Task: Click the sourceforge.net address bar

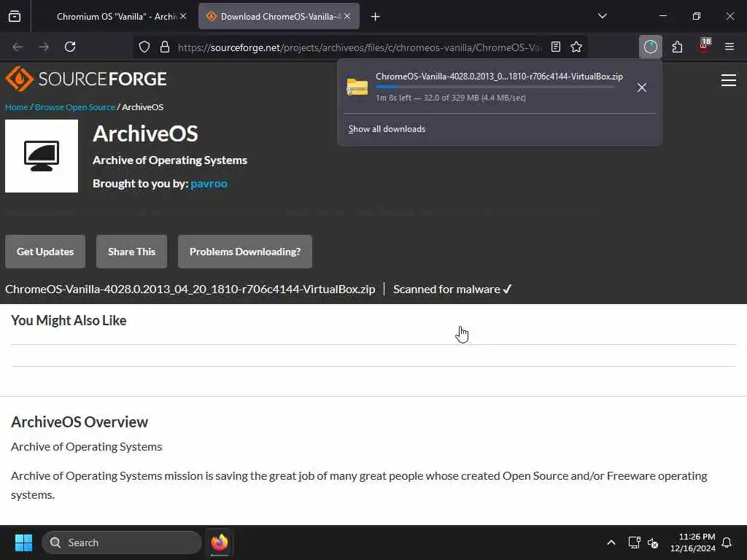Action: [x=360, y=47]
